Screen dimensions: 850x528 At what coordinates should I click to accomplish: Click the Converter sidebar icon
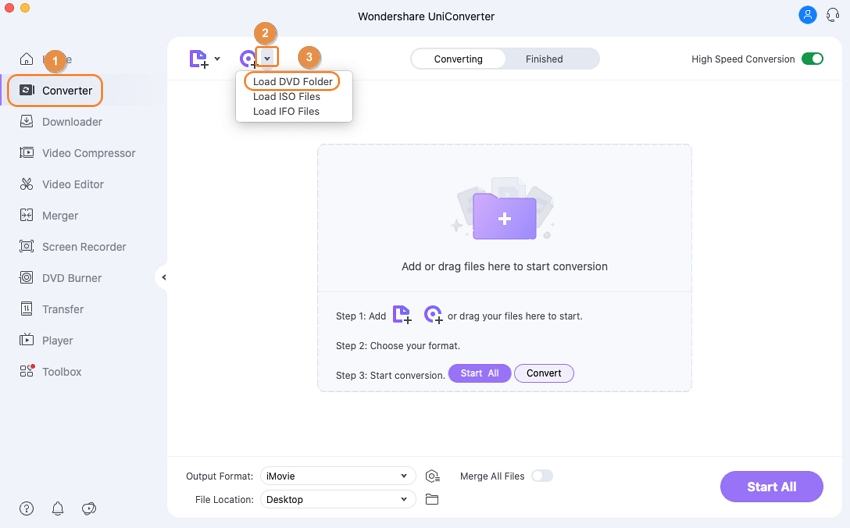point(27,90)
